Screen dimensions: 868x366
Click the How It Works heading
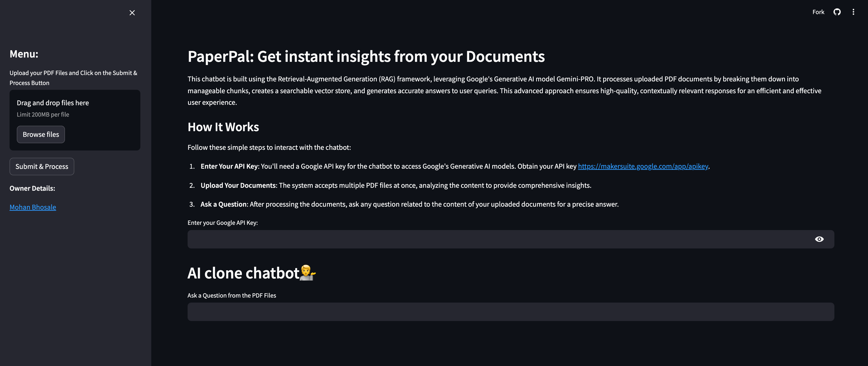click(x=223, y=127)
